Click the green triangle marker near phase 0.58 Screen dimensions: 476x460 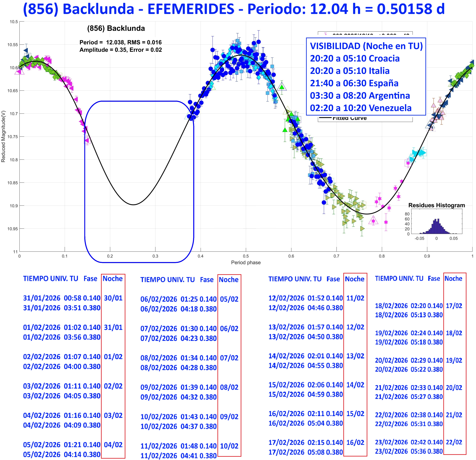tap(282, 87)
